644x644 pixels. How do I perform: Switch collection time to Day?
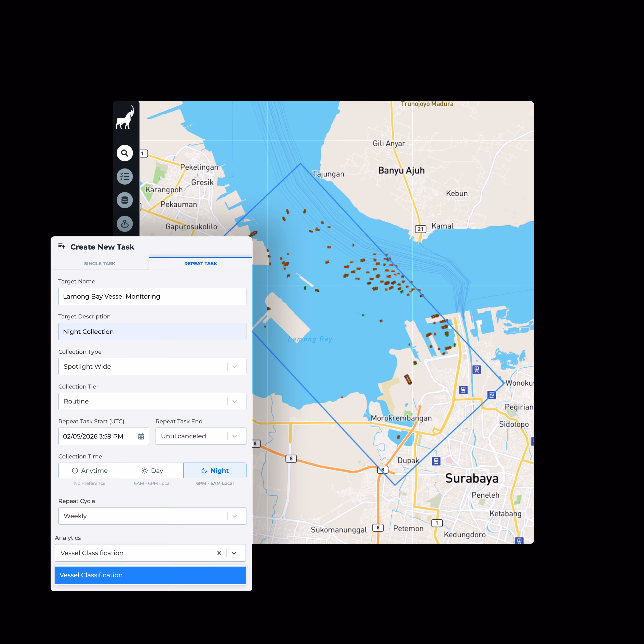point(152,471)
